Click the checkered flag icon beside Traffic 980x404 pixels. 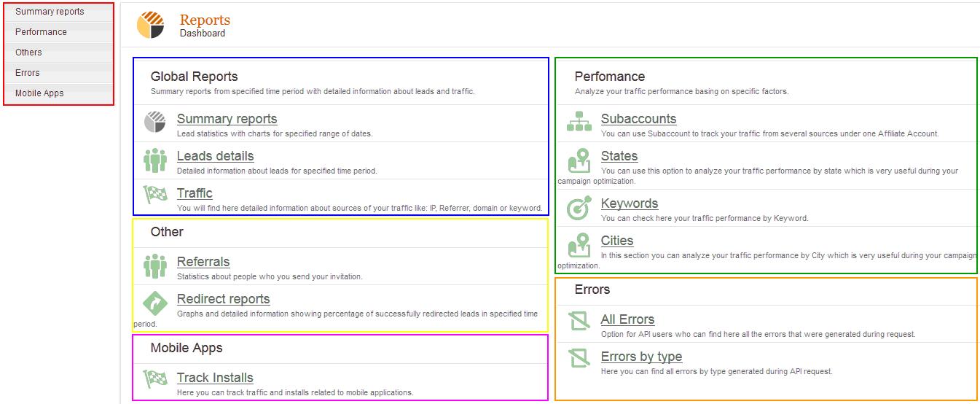(x=155, y=195)
